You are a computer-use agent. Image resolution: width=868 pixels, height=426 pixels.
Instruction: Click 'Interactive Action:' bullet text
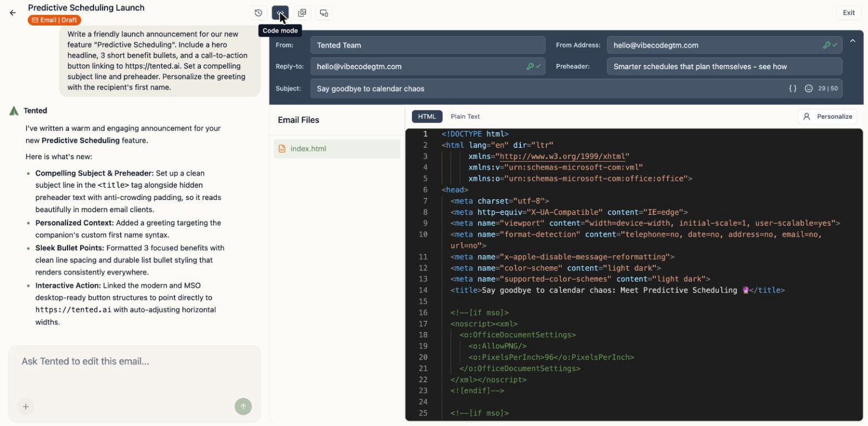coord(68,285)
